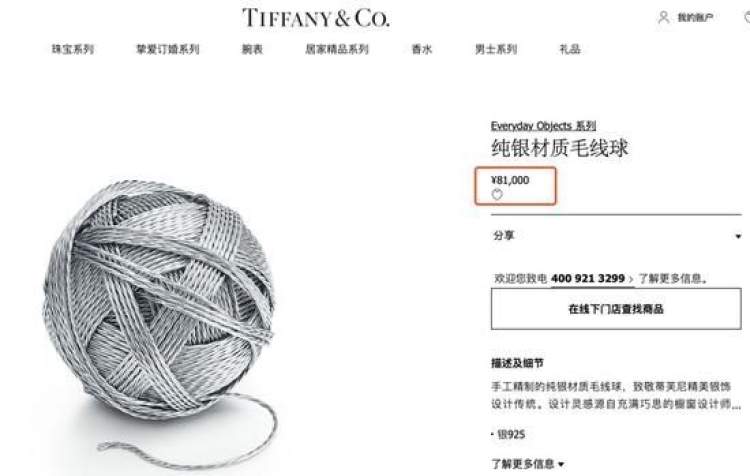
Task: Add item to wishlist via heart icon
Action: 497,195
